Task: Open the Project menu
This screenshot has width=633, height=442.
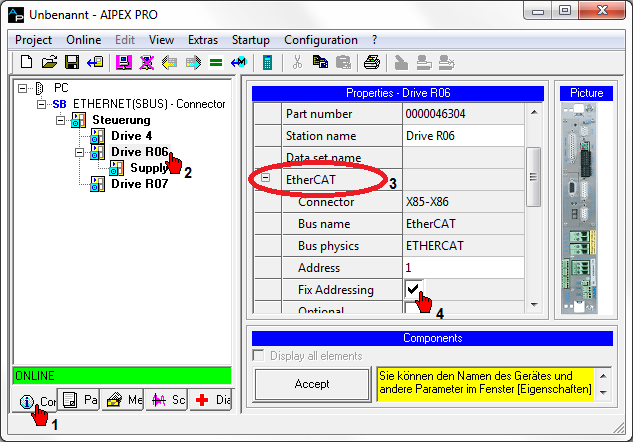Action: 34,40
